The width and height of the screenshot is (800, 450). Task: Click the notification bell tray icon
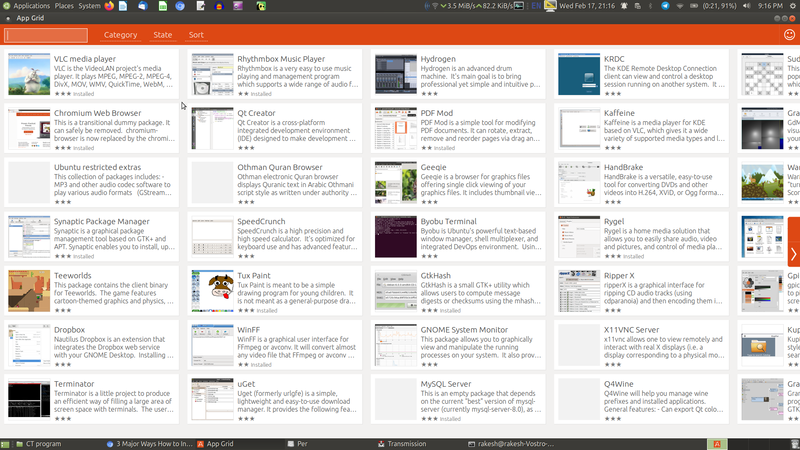pos(624,6)
